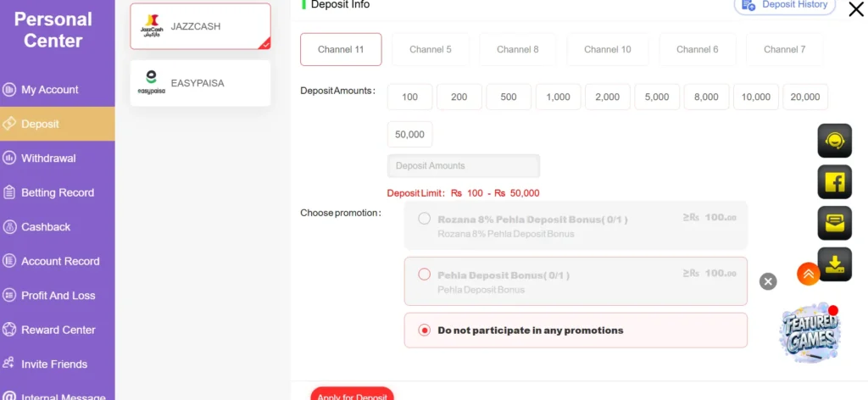Choose deposit amount 1,000
Viewport: 868px width, 400px height.
point(558,97)
